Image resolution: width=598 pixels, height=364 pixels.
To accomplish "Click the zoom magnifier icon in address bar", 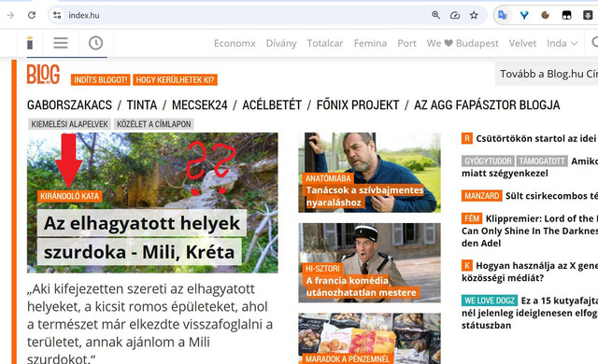I will coord(435,15).
